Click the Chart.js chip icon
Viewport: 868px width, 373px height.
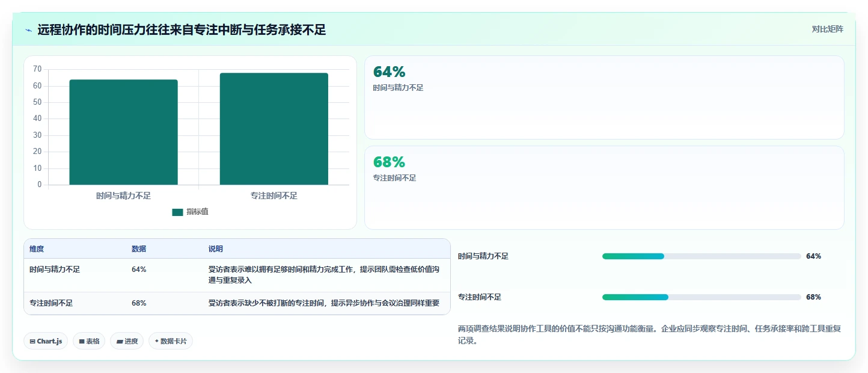[x=32, y=341]
